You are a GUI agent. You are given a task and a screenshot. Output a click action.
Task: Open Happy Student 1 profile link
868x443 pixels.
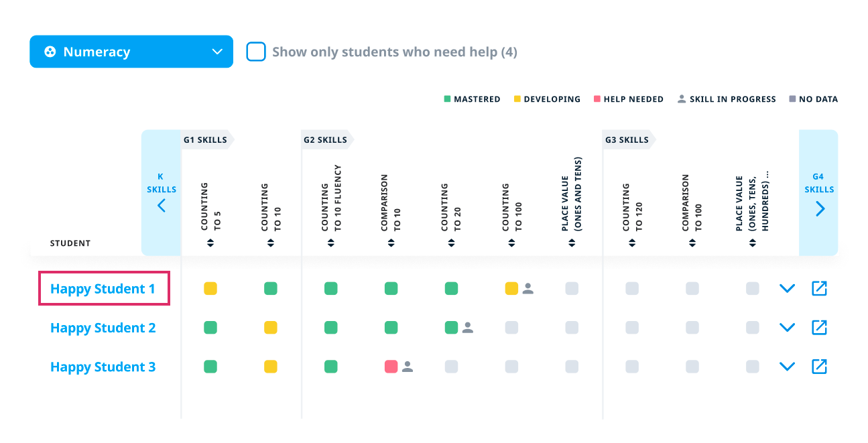[103, 289]
